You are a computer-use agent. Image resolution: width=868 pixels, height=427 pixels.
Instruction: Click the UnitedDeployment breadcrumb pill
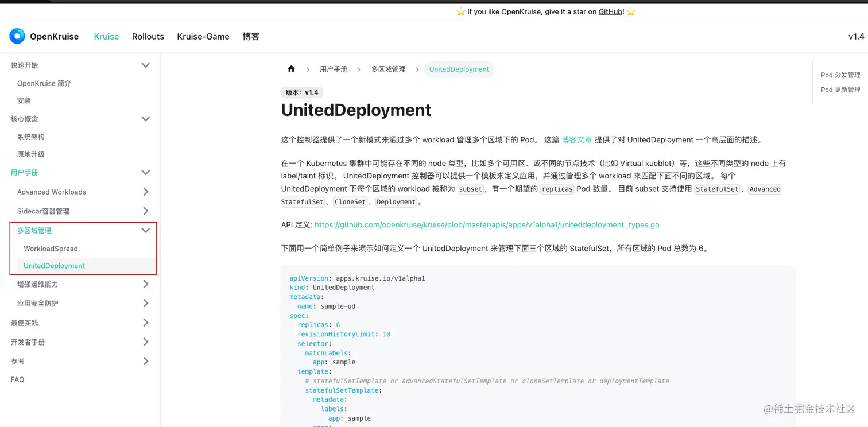pos(459,69)
